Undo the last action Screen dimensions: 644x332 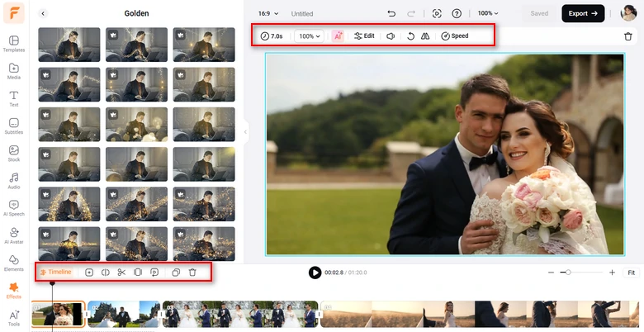(x=391, y=13)
